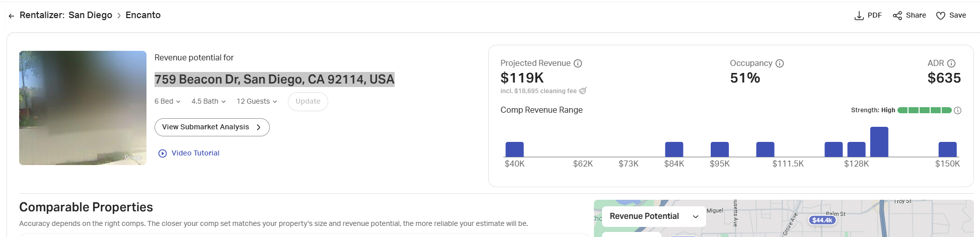Change the 12 Guests selector
This screenshot has width=980, height=237.
coord(257,101)
